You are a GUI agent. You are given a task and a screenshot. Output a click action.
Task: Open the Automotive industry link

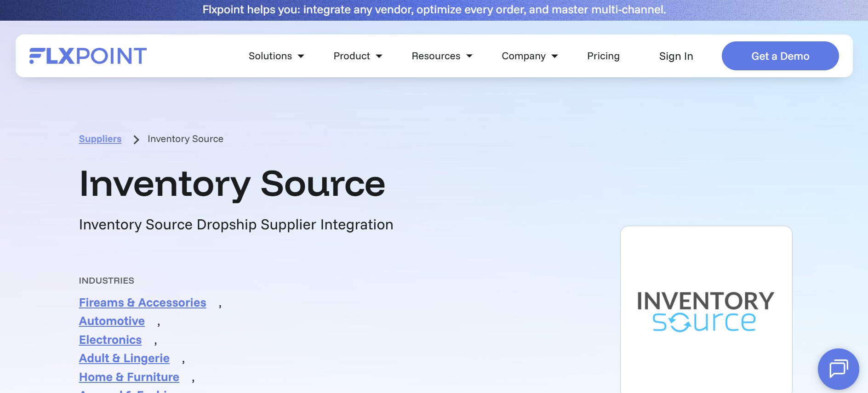click(x=112, y=321)
